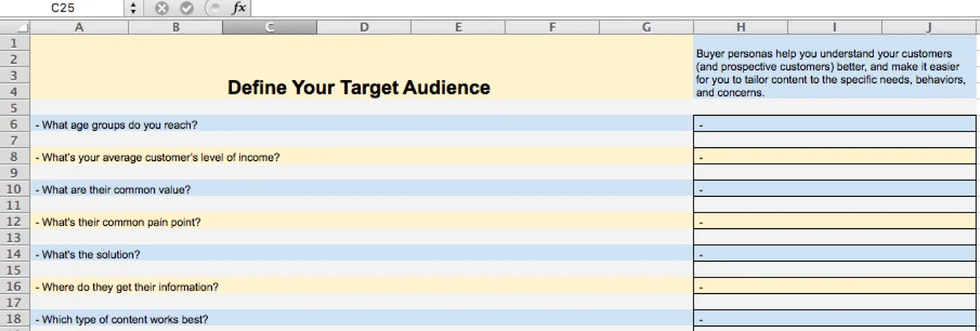
Task: Click 'What's the solution?' cell
Action: 362,254
